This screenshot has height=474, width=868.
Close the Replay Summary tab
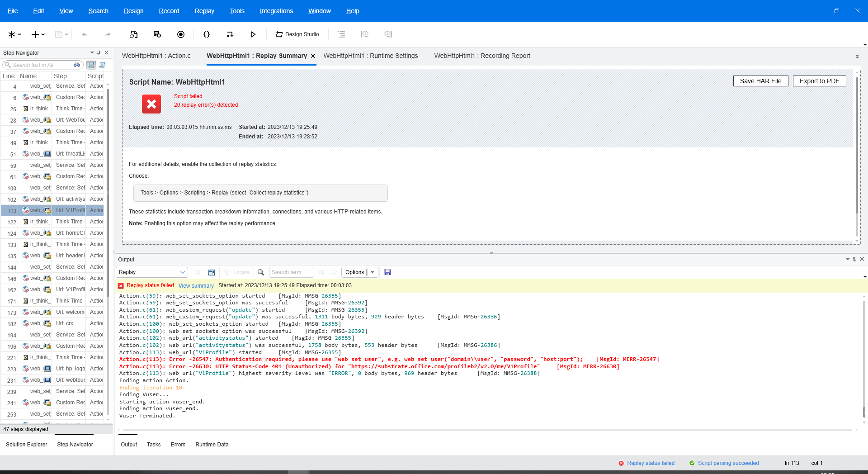(x=312, y=56)
